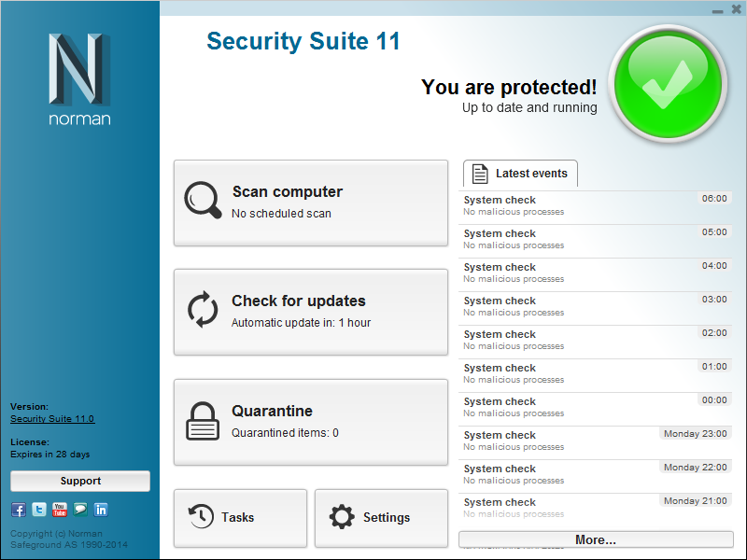Image resolution: width=747 pixels, height=560 pixels.
Task: Click the green chat bubble icon
Action: tap(80, 510)
